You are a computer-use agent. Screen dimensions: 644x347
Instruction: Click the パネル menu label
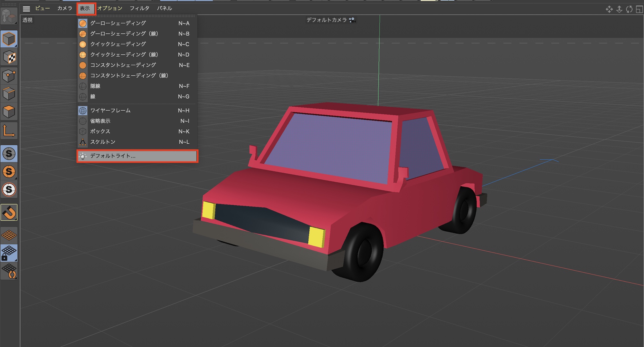(x=165, y=8)
